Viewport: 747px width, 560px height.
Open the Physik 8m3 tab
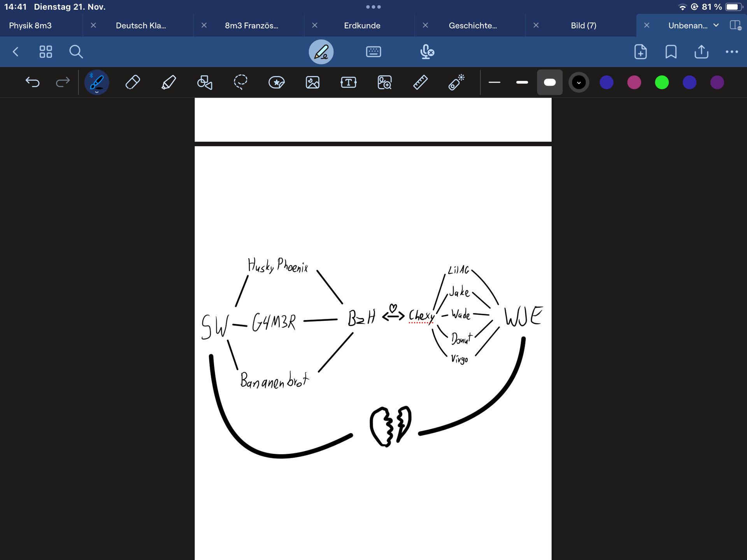[x=30, y=26]
